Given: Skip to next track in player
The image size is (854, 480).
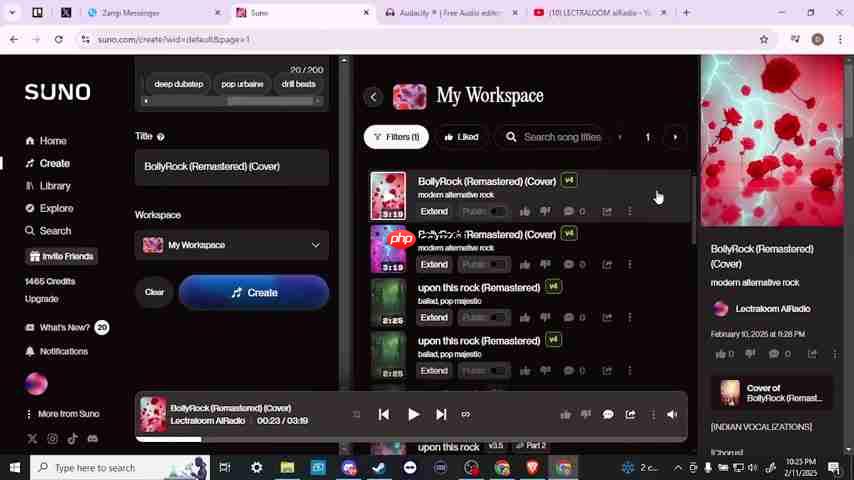Looking at the screenshot, I should pos(441,415).
